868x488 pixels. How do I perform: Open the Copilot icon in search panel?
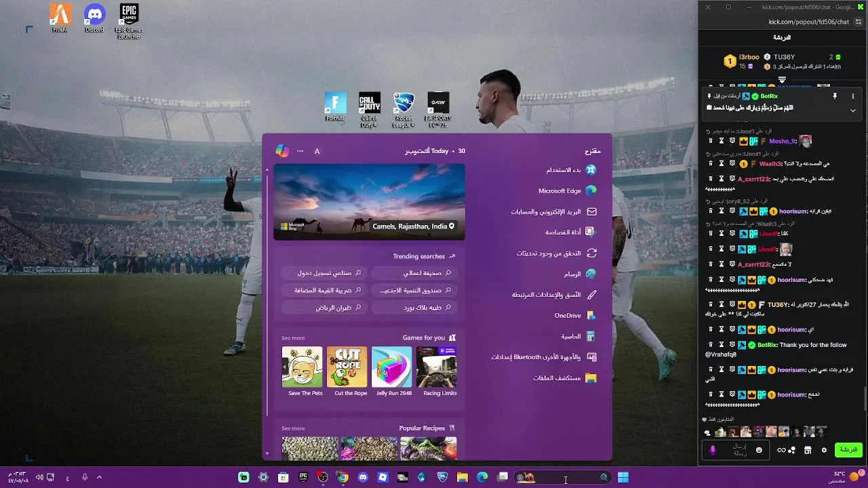point(282,151)
